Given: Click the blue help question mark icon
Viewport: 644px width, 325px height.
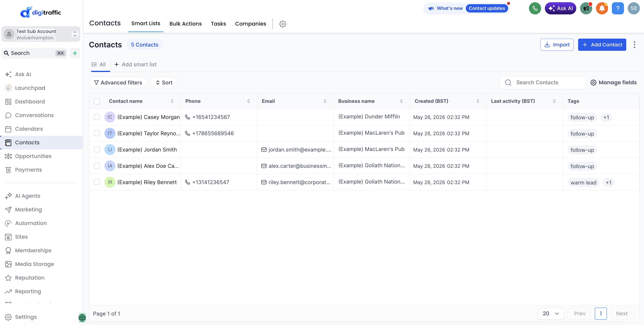Looking at the screenshot, I should click(x=618, y=8).
